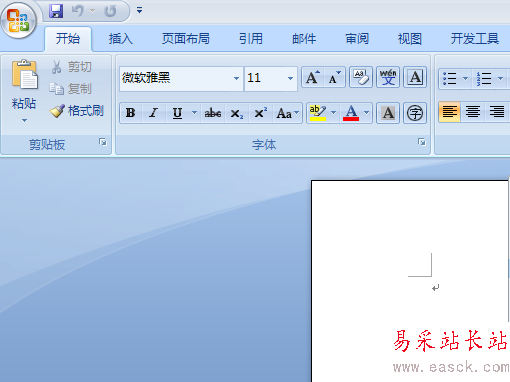The image size is (510, 382).
Task: Expand the 粘贴 options arrow
Action: tap(24, 120)
